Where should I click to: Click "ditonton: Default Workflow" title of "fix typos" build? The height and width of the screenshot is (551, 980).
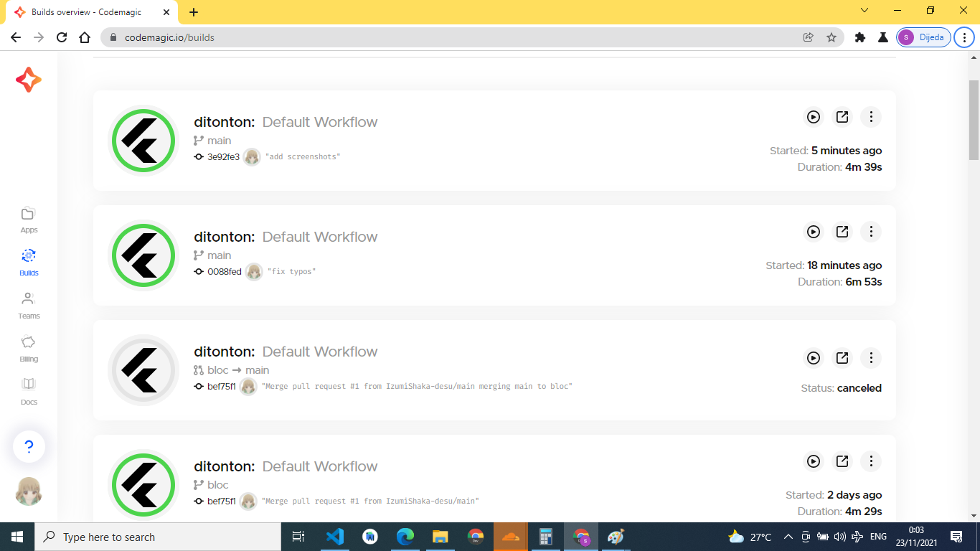point(286,237)
